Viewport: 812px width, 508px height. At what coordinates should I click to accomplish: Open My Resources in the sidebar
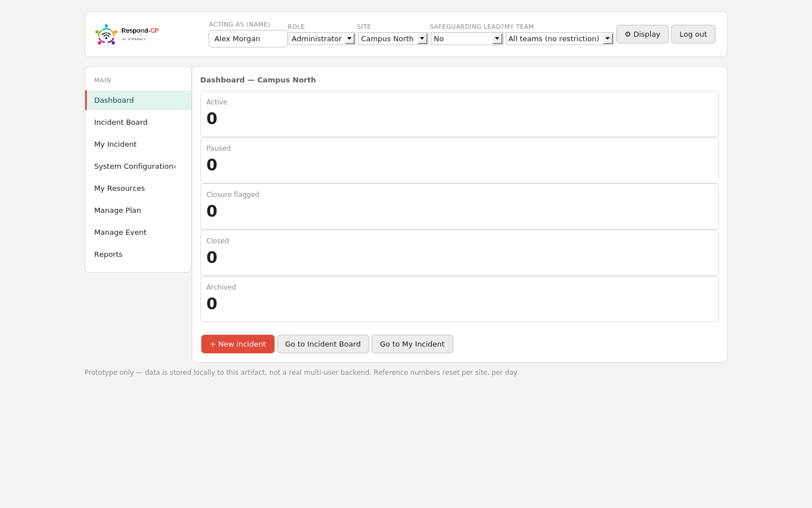click(138, 188)
